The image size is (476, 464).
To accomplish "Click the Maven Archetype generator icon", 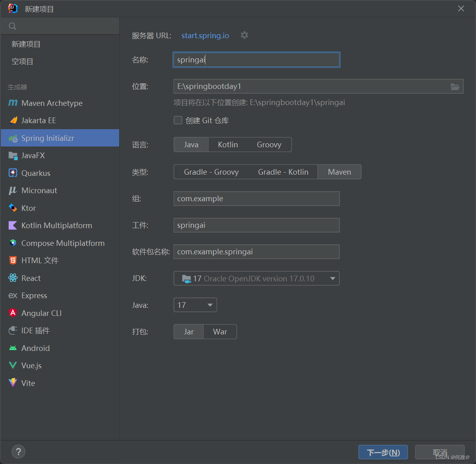I will (x=13, y=103).
